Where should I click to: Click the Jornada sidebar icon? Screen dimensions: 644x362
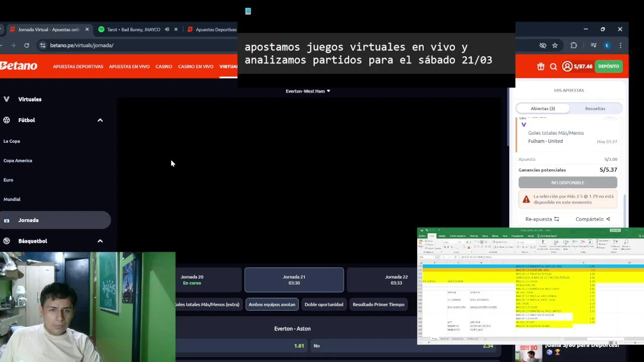tap(7, 220)
